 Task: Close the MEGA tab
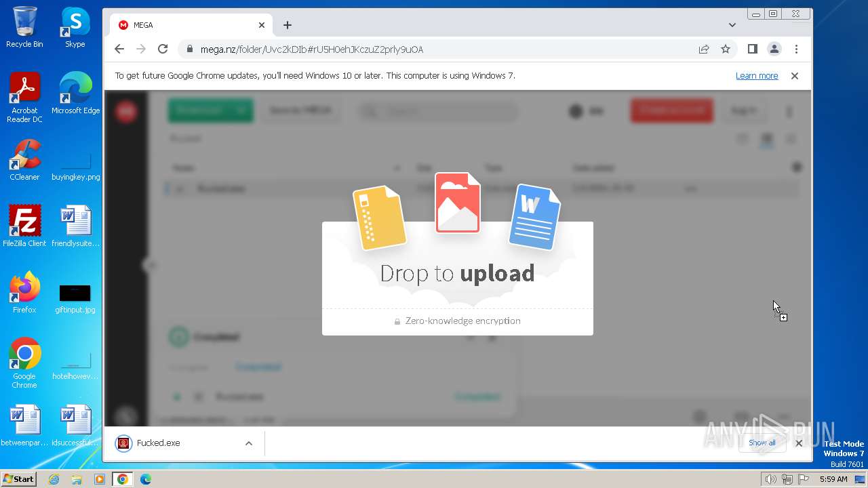[262, 25]
